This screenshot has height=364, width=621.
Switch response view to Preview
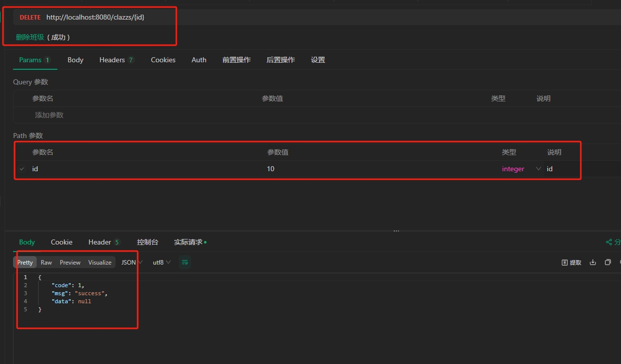[70, 262]
